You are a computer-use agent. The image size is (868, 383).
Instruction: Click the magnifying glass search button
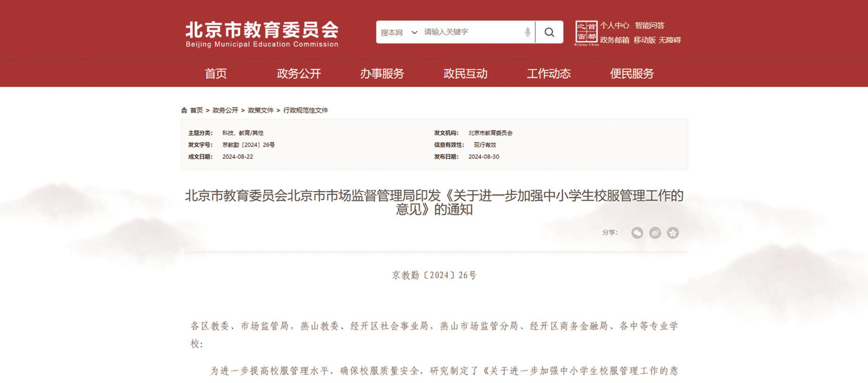coord(549,32)
